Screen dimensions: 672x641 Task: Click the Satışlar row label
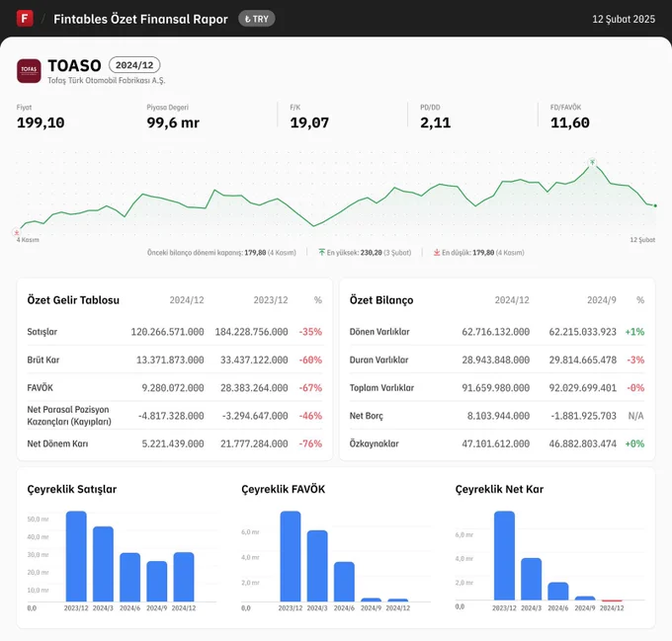pyautogui.click(x=42, y=332)
